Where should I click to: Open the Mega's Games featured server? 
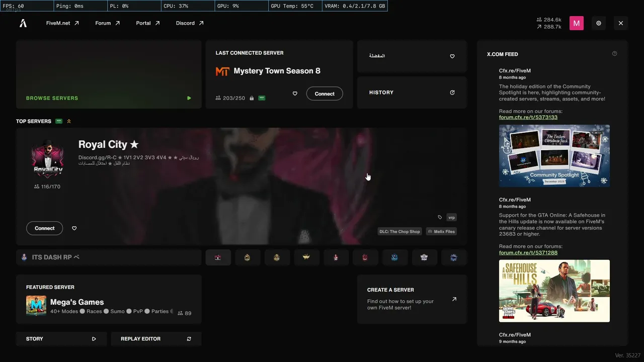tap(109, 300)
